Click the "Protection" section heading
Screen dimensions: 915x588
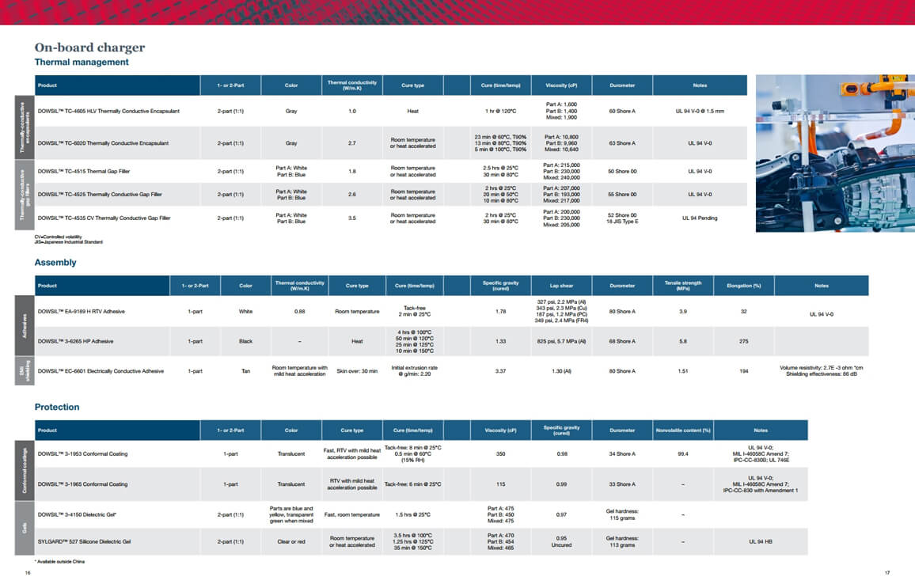(57, 407)
